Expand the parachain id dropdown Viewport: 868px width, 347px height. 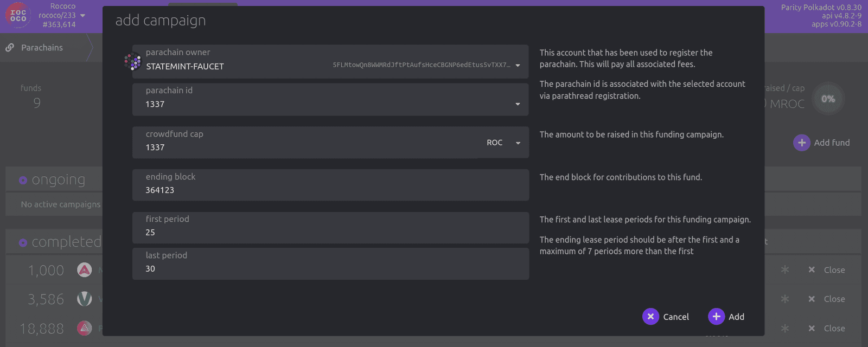(x=518, y=104)
